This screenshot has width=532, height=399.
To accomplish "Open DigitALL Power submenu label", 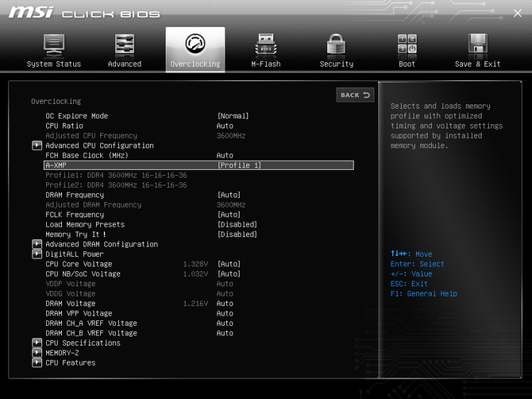I will tap(75, 254).
